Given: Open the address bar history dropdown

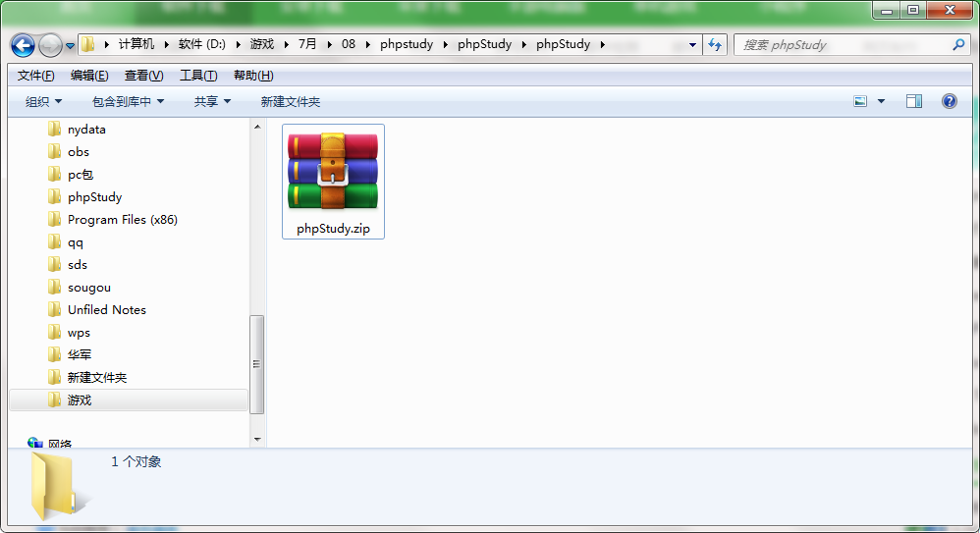Looking at the screenshot, I should pos(692,45).
